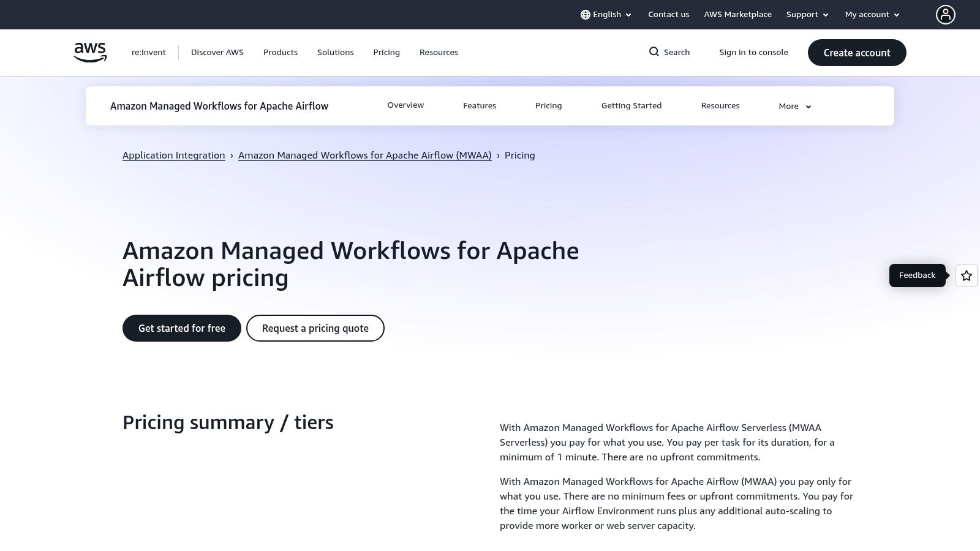980x551 pixels.
Task: Expand the More menu in the product navbar
Action: 794,106
